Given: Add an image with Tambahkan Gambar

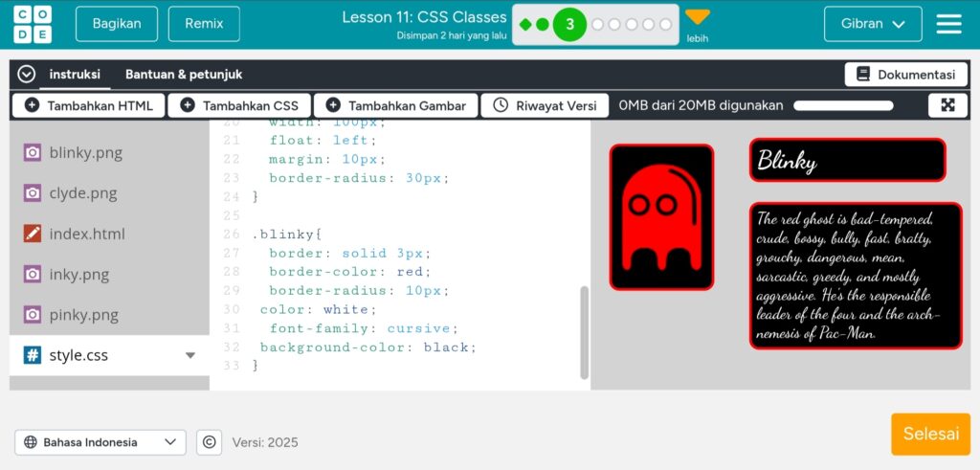Looking at the screenshot, I should [x=394, y=105].
